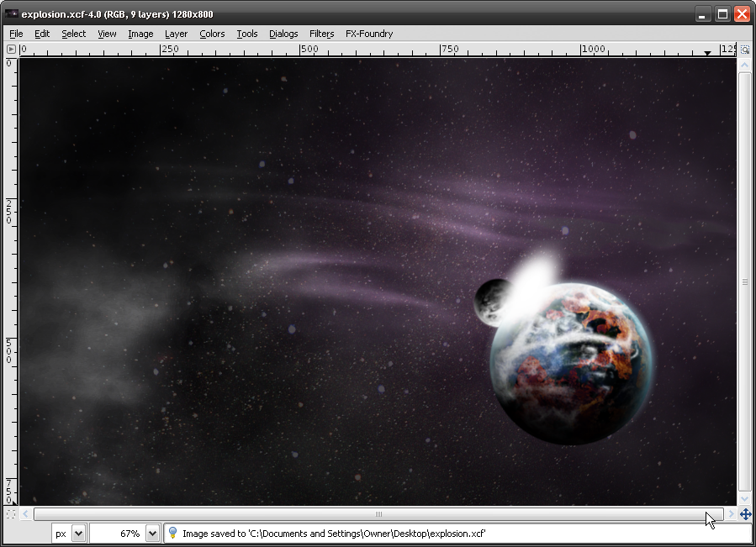Click the GIMP icon in the title bar
Screen dimensions: 756x547
click(12, 14)
